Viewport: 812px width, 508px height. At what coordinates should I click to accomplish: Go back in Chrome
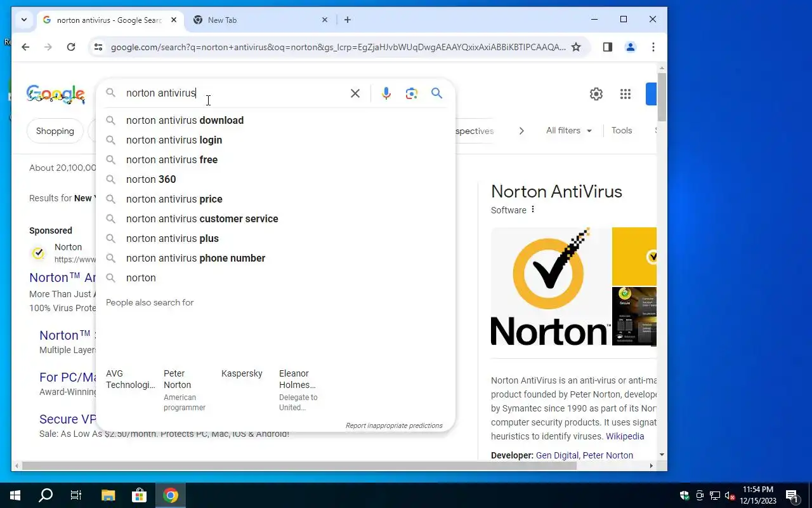[25, 47]
